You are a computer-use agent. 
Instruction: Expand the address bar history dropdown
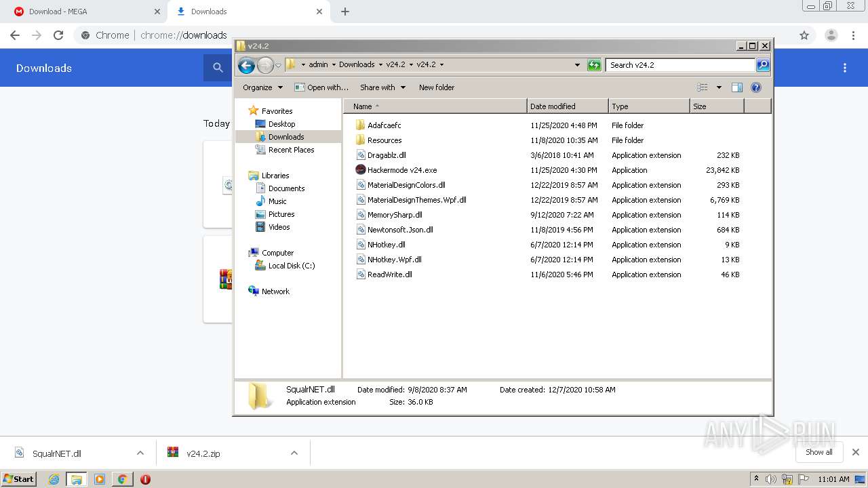577,65
